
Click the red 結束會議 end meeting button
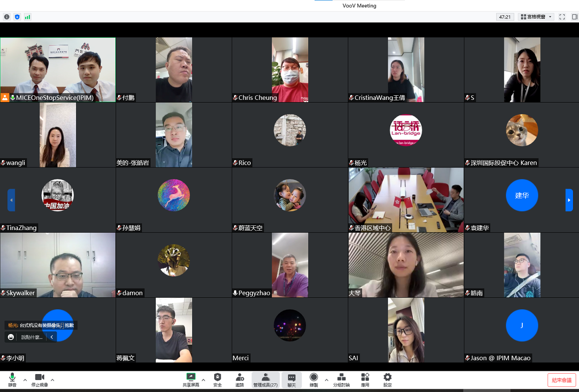tap(561, 380)
